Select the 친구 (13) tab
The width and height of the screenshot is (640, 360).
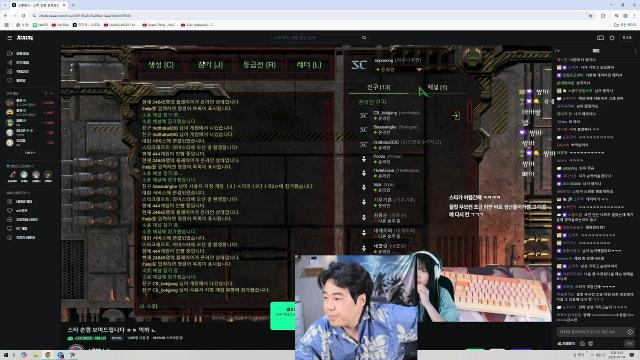(378, 87)
